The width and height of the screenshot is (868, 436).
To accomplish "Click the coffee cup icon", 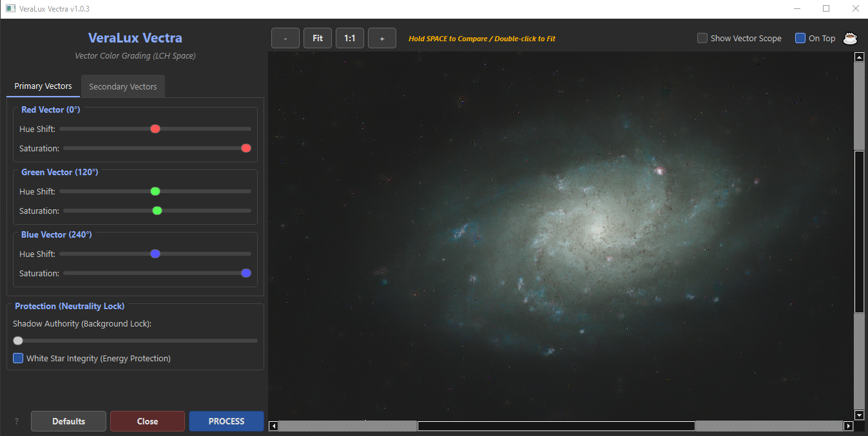I will click(851, 38).
